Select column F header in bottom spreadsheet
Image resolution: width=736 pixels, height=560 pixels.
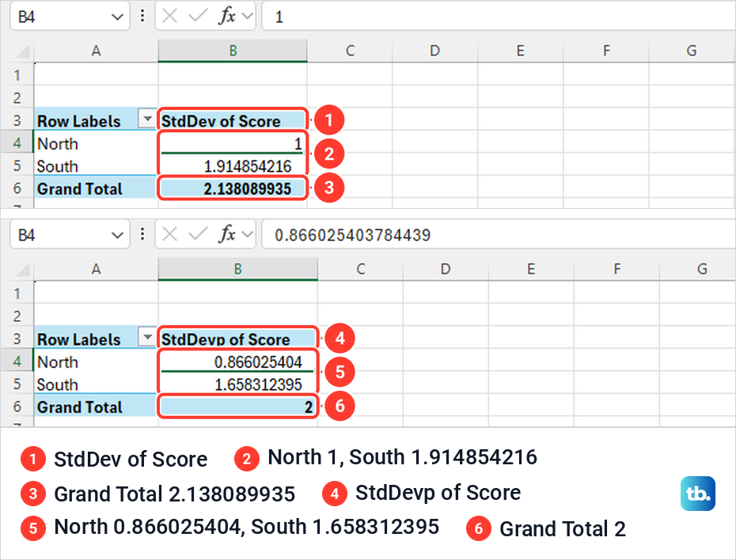(616, 269)
